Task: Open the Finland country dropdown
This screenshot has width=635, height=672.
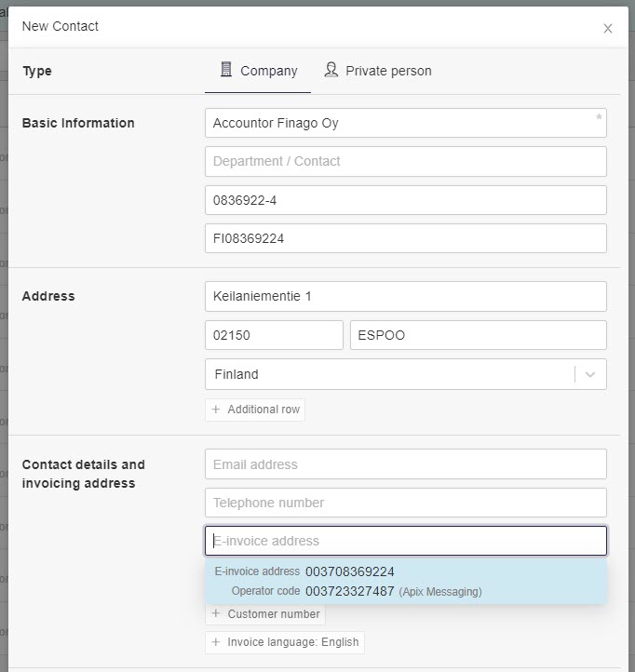Action: (x=406, y=374)
